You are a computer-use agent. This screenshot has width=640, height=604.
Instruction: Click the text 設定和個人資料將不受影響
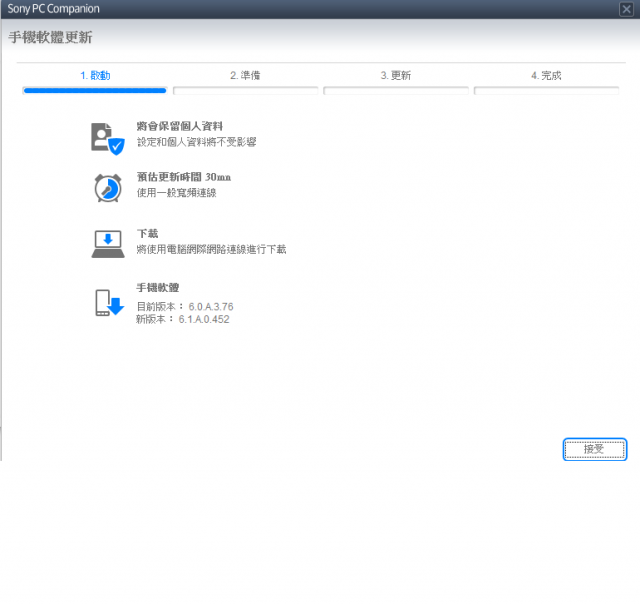196,142
